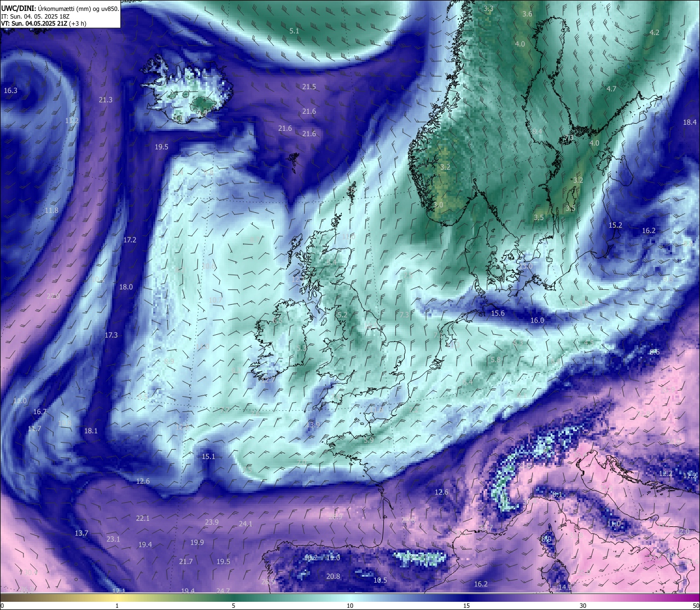Image resolution: width=700 pixels, height=610 pixels.
Task: Click the colour scale label '10'
Action: pyautogui.click(x=349, y=606)
